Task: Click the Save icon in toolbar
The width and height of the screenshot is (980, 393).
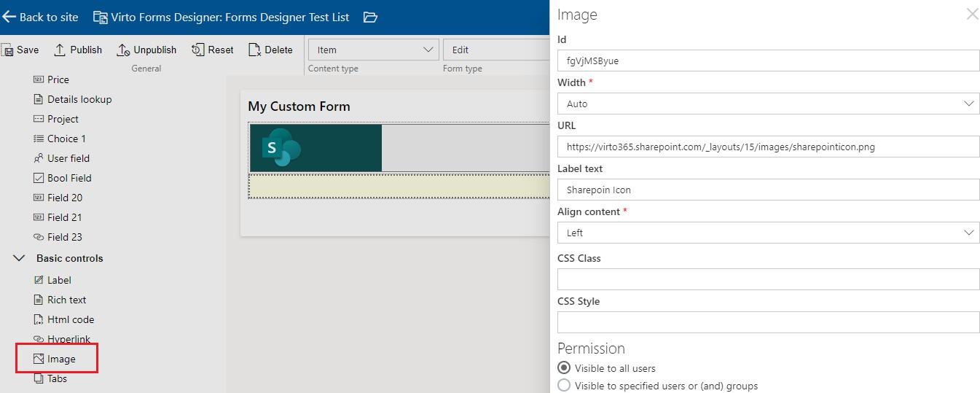Action: 8,50
